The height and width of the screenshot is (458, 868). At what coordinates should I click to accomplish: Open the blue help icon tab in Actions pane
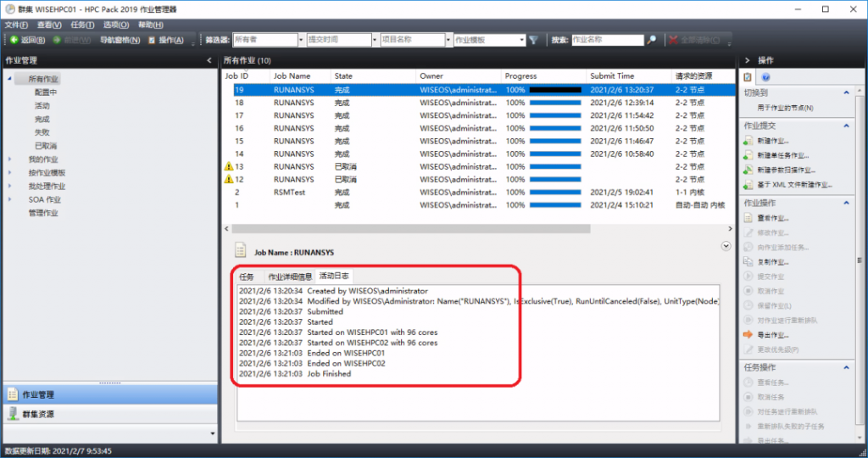pyautogui.click(x=765, y=77)
